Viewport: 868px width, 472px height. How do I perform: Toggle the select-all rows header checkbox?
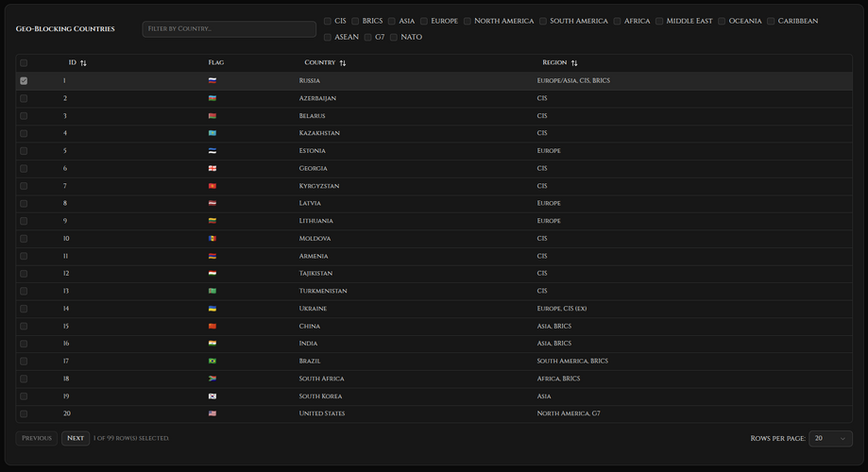[x=24, y=63]
